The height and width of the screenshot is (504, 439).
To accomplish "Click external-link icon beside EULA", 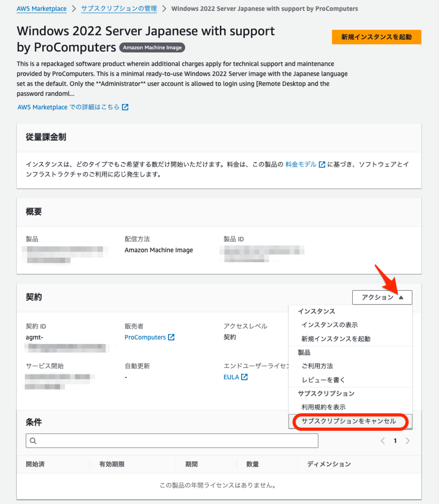I will tap(244, 377).
